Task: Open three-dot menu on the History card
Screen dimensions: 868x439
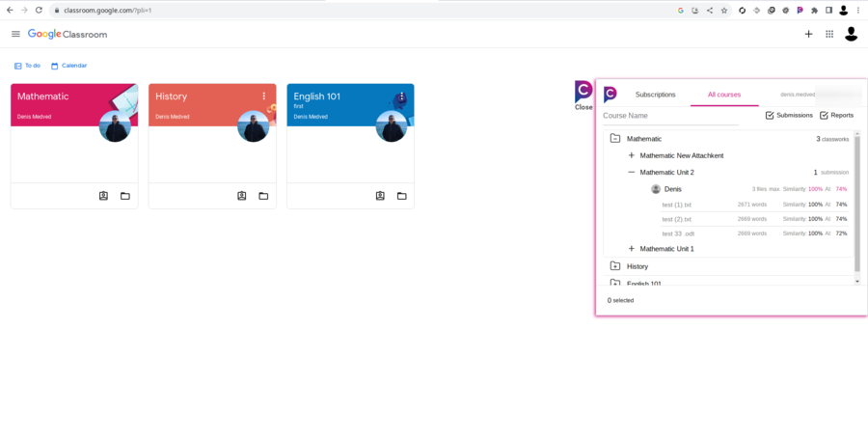Action: coord(264,96)
